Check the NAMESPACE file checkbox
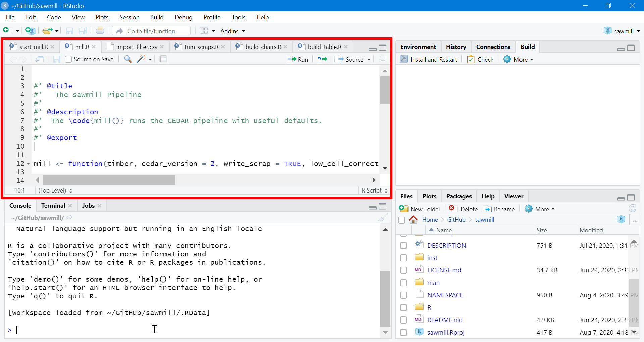644x342 pixels. click(x=404, y=295)
